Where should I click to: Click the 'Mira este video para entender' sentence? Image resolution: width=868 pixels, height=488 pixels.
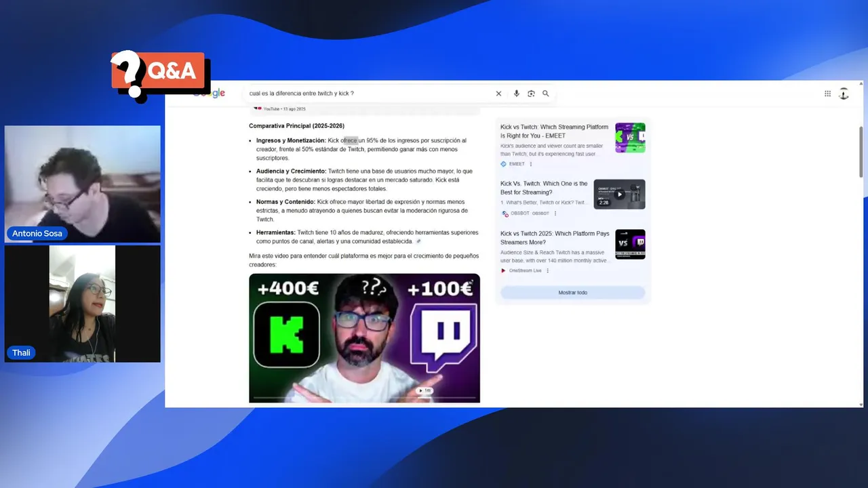click(x=363, y=260)
